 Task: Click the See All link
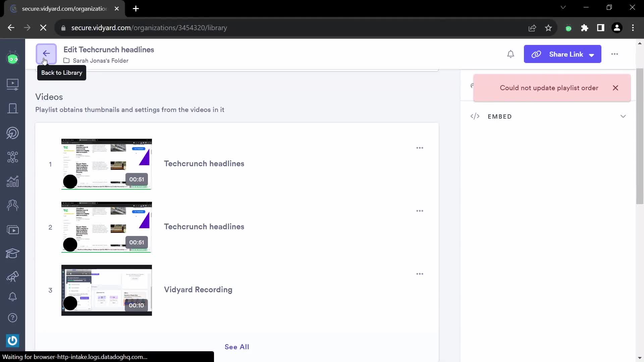(237, 347)
